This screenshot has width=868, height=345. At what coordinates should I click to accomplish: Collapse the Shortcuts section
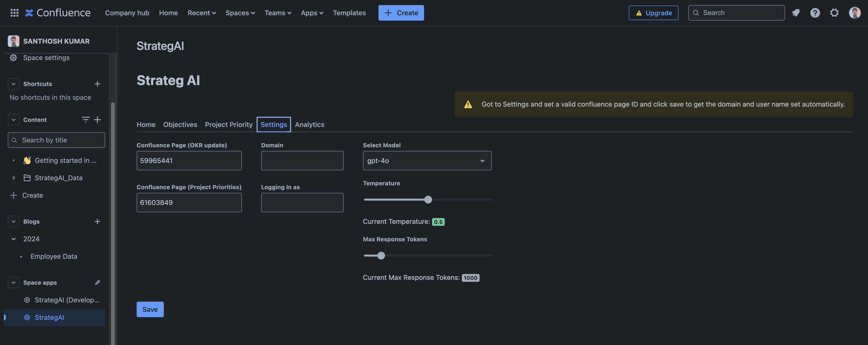click(x=14, y=84)
